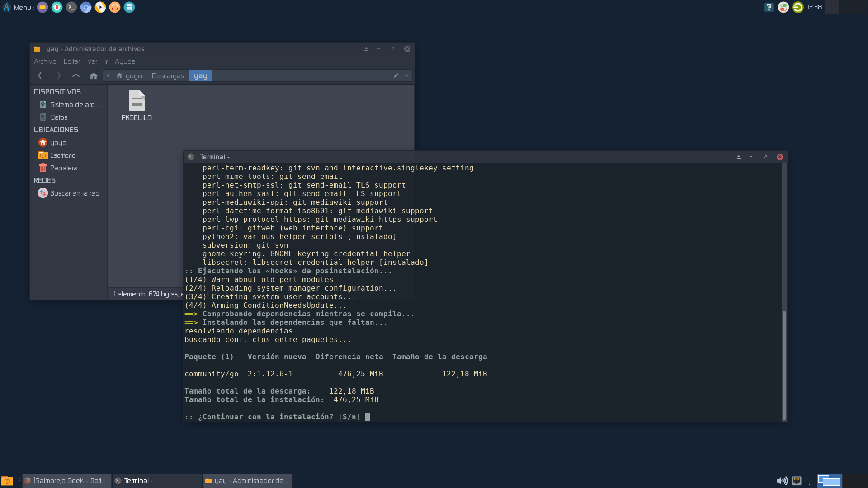Open the Archivo menu
Image resolution: width=868 pixels, height=488 pixels.
(x=45, y=61)
